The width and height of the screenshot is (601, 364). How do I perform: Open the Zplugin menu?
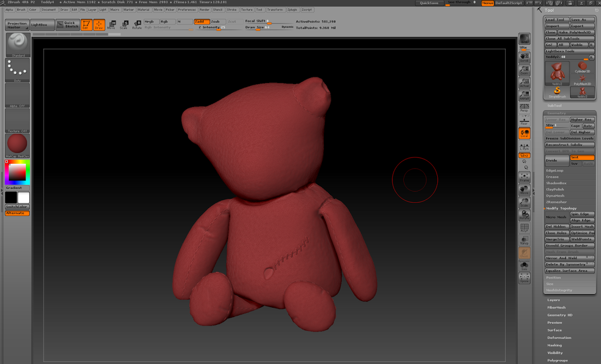pos(292,9)
